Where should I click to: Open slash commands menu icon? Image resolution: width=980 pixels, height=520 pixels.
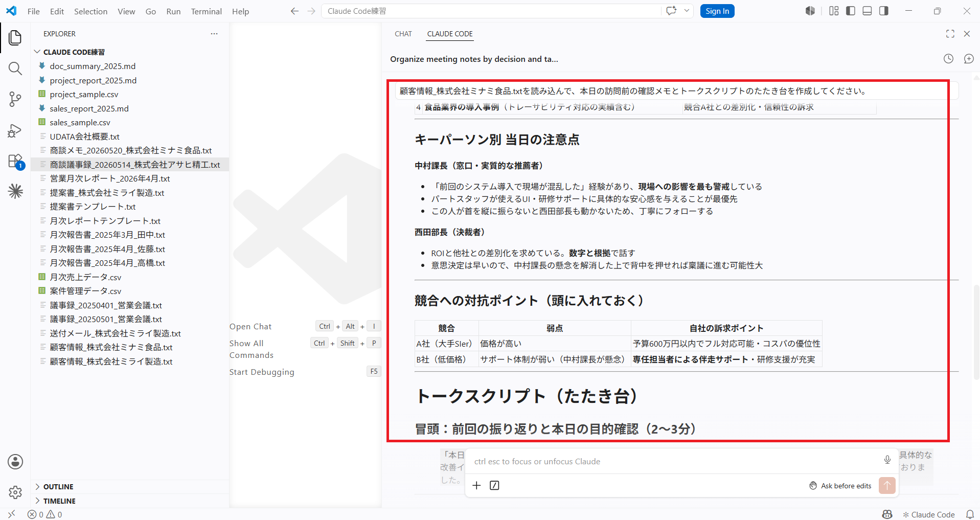click(494, 485)
